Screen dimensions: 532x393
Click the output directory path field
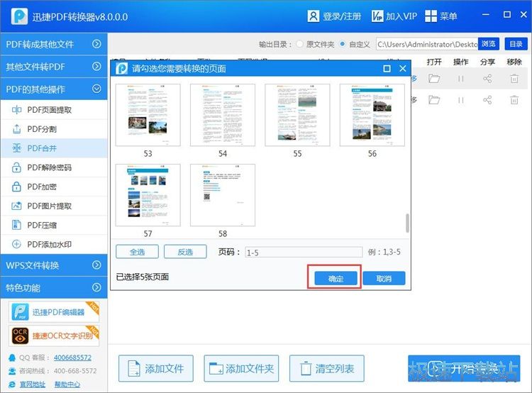click(427, 44)
